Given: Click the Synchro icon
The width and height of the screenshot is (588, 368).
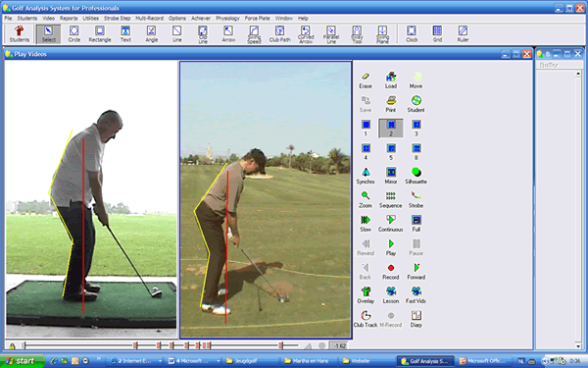Looking at the screenshot, I should tap(366, 176).
